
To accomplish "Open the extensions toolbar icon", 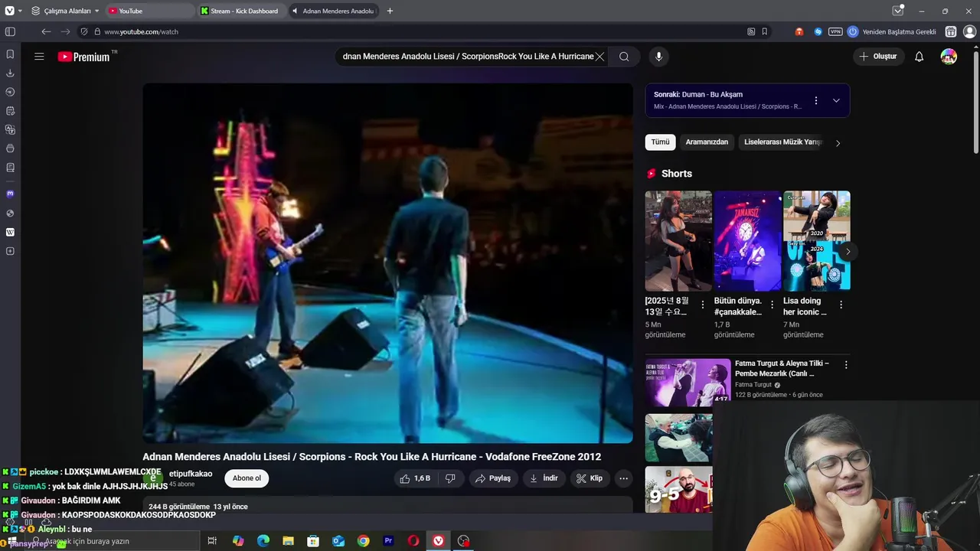I will pyautogui.click(x=951, y=31).
